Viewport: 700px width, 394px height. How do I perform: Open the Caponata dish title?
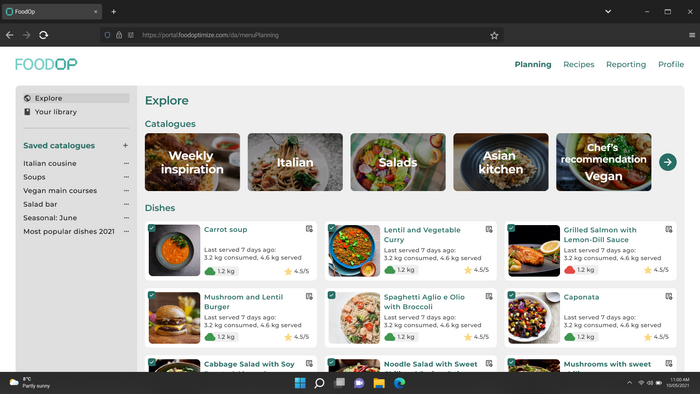click(581, 297)
